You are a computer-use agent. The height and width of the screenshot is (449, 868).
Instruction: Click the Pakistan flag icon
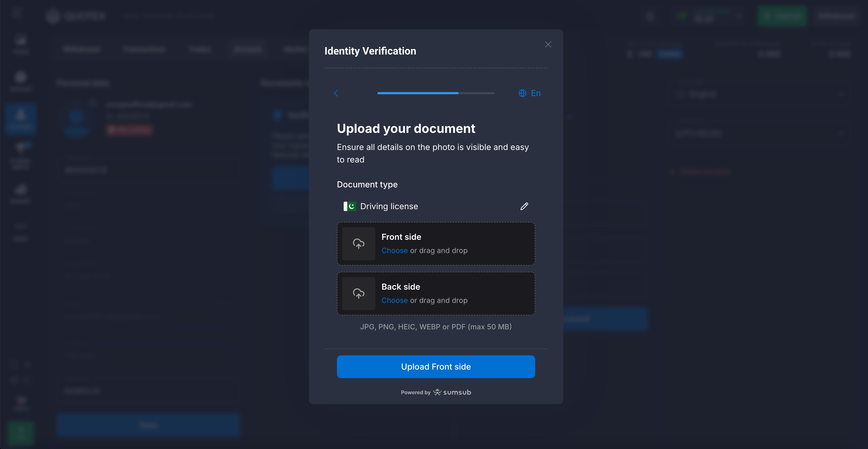tap(349, 206)
